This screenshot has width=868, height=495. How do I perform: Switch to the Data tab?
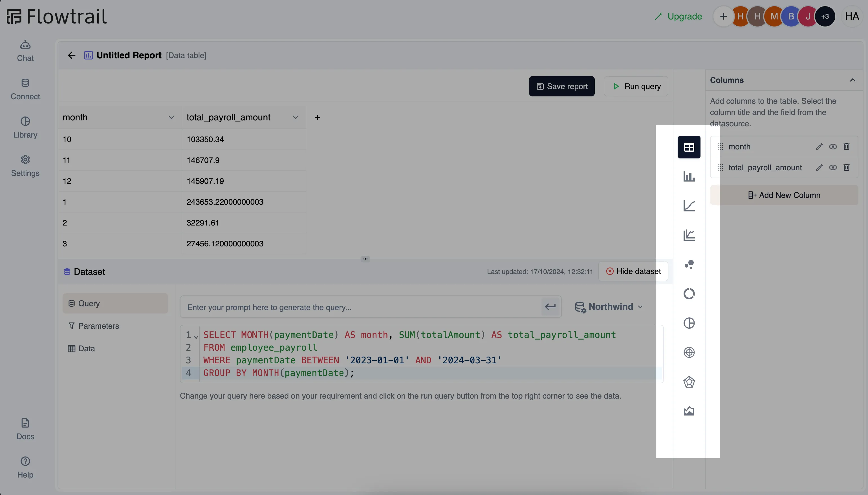pos(86,348)
